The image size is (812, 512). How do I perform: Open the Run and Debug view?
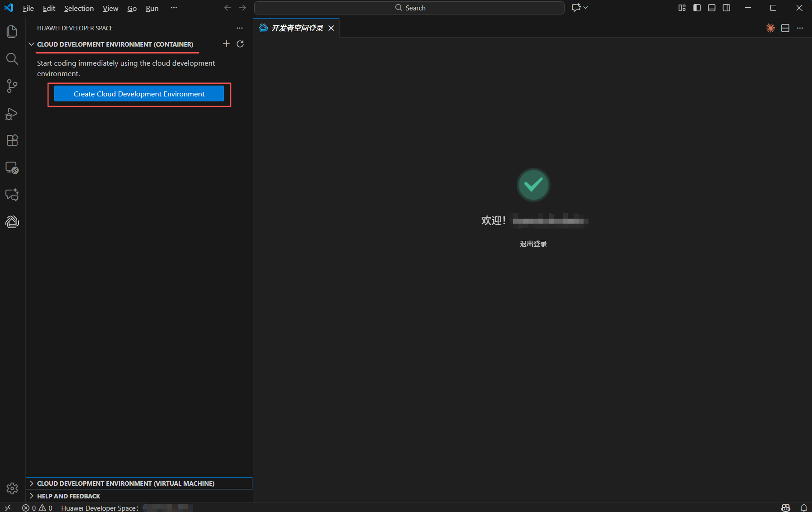pyautogui.click(x=12, y=114)
